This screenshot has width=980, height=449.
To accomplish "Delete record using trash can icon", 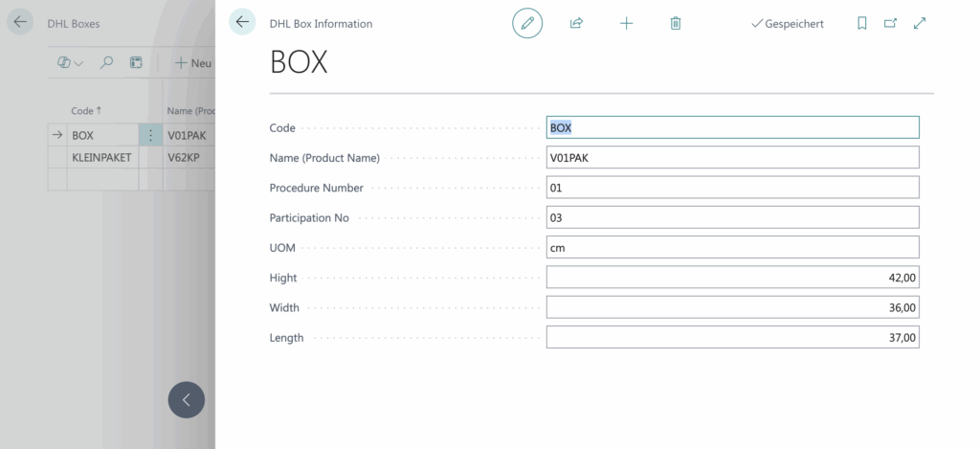I will click(x=675, y=23).
